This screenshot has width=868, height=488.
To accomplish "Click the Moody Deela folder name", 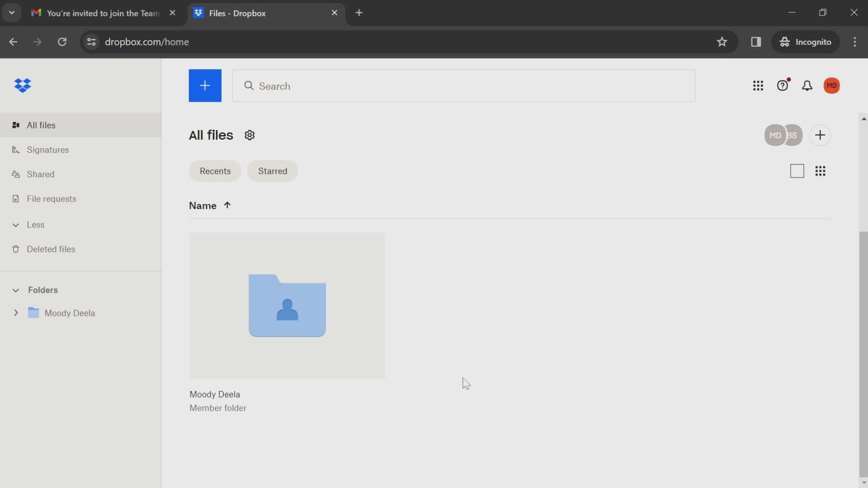I will point(215,394).
